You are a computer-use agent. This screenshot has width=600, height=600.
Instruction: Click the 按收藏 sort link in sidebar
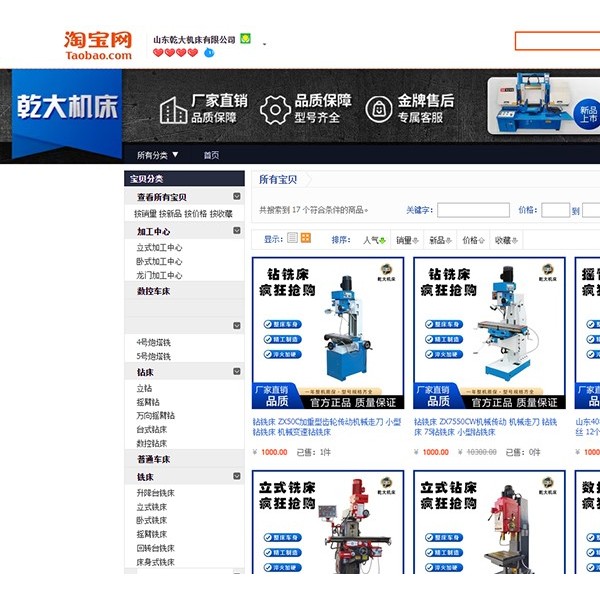pos(221,214)
